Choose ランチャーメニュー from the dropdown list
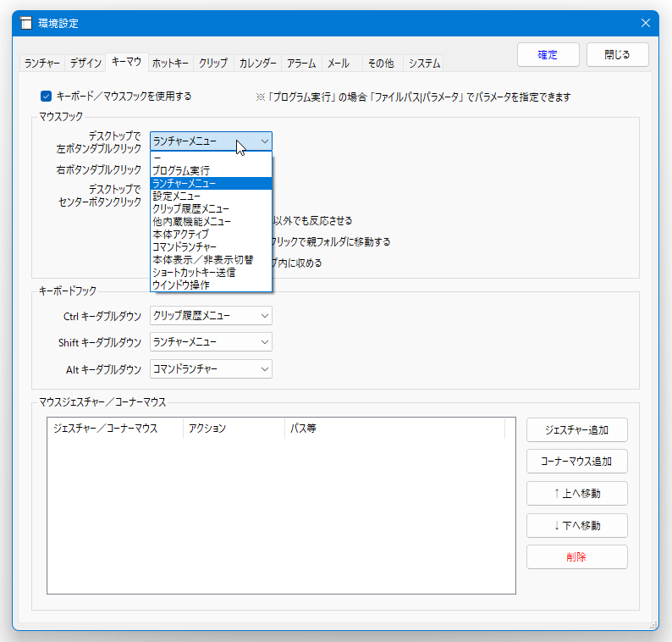Image resolution: width=672 pixels, height=642 pixels. [211, 184]
